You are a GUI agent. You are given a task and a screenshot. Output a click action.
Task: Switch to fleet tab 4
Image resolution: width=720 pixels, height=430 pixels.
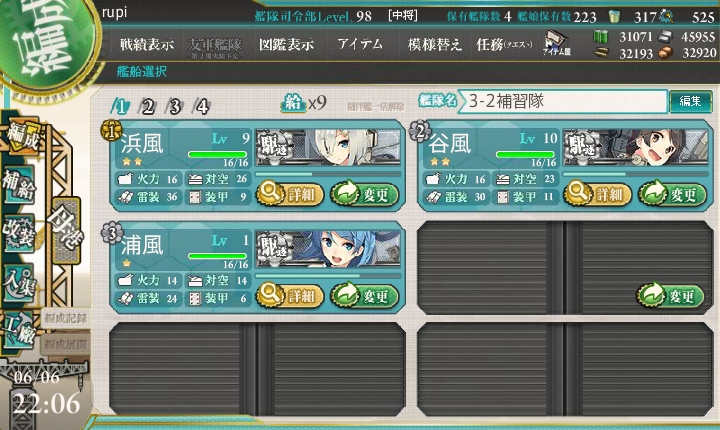(x=202, y=107)
